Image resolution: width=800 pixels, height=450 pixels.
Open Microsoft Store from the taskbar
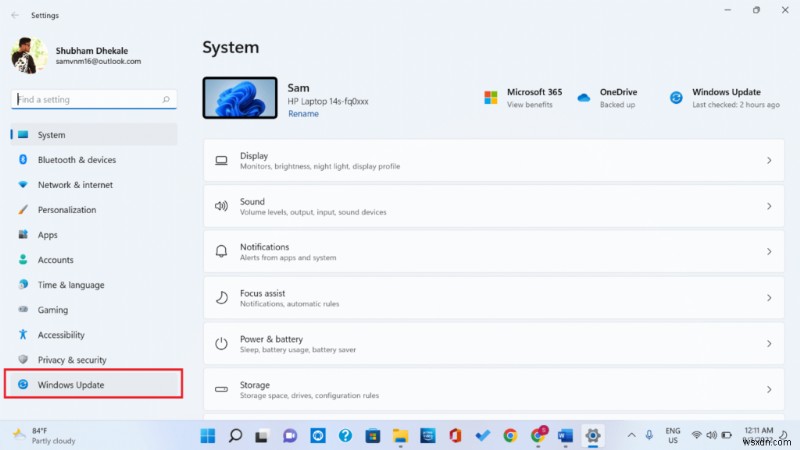[x=372, y=436]
